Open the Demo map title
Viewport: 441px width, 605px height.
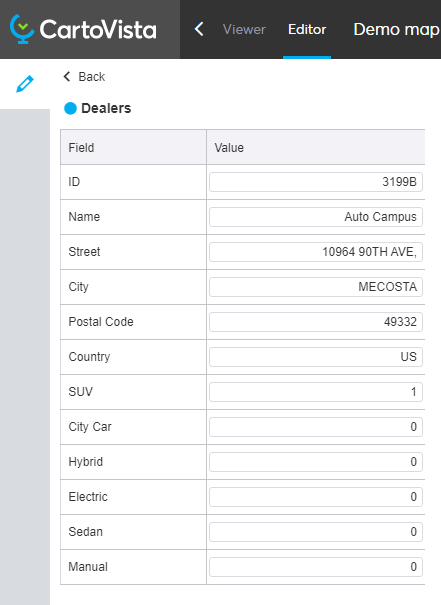pyautogui.click(x=397, y=29)
